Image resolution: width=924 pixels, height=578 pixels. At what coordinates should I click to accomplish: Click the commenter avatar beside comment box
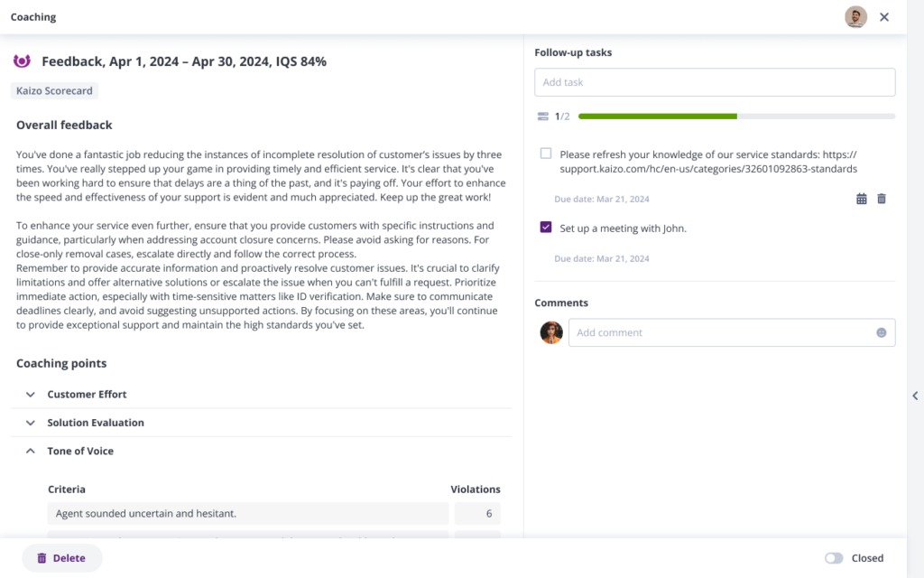[550, 332]
